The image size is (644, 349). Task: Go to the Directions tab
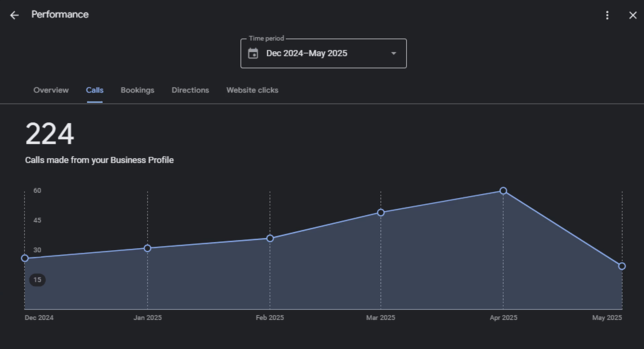[x=190, y=90]
